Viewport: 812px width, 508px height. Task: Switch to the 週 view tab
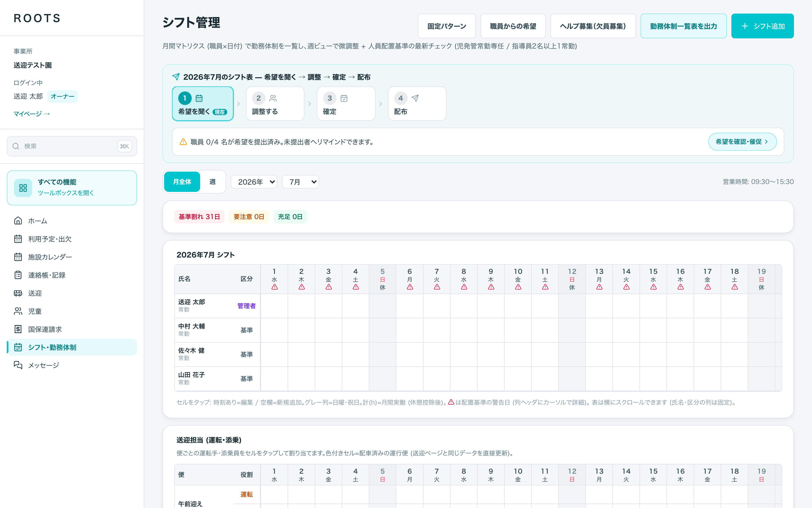(x=212, y=182)
